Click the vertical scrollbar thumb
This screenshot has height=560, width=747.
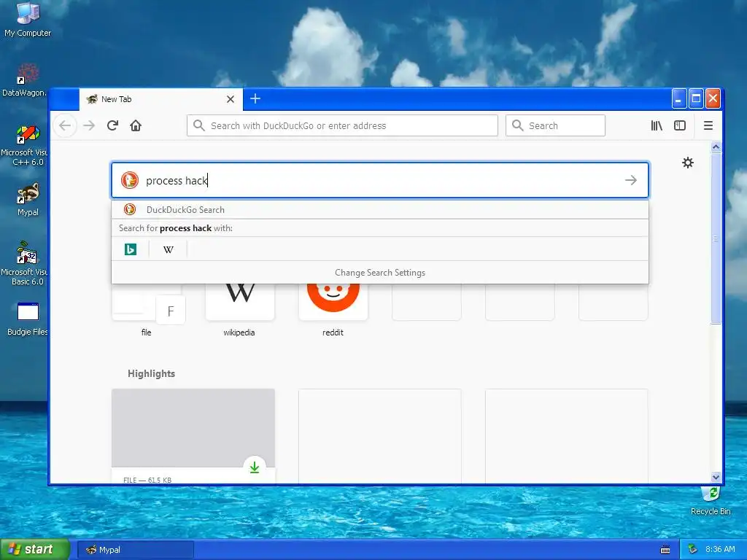click(x=716, y=238)
